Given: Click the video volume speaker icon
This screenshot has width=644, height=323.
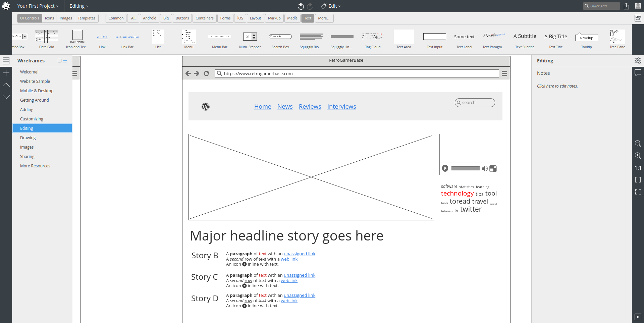Looking at the screenshot, I should click(485, 168).
